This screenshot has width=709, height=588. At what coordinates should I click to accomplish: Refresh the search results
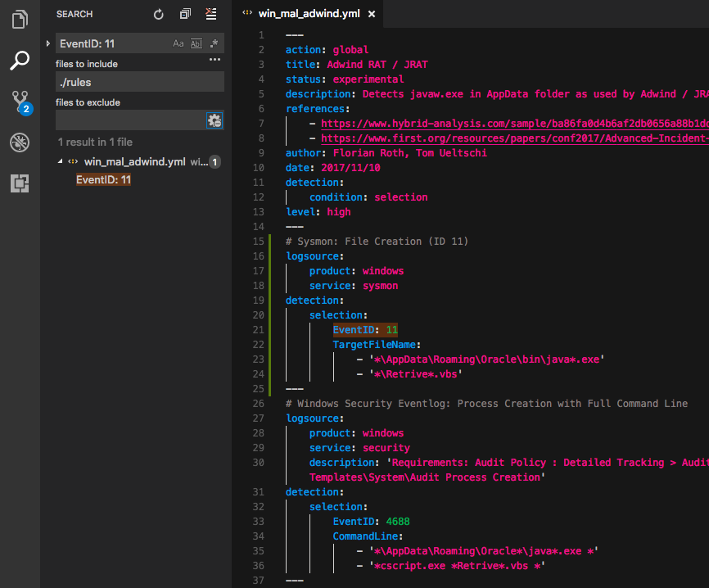click(x=159, y=14)
